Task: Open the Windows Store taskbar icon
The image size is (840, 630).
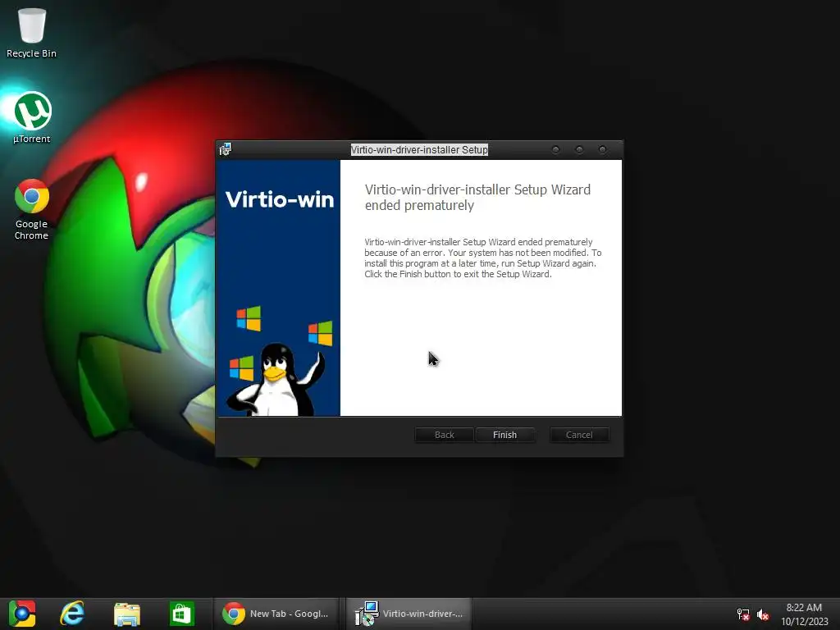Action: [181, 614]
